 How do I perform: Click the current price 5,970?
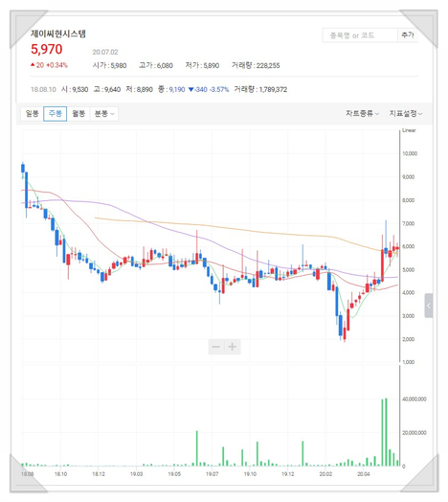point(47,49)
